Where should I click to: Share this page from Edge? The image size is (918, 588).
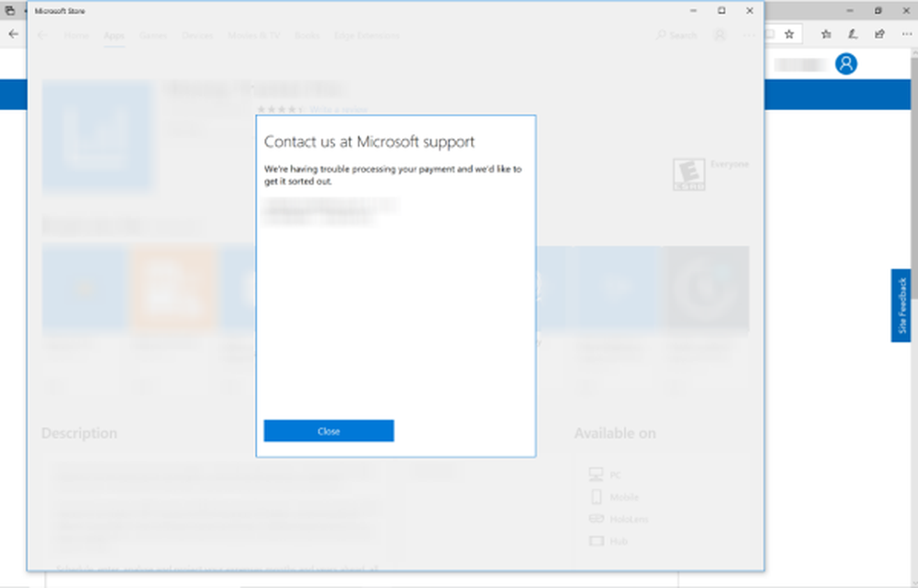pyautogui.click(x=879, y=35)
